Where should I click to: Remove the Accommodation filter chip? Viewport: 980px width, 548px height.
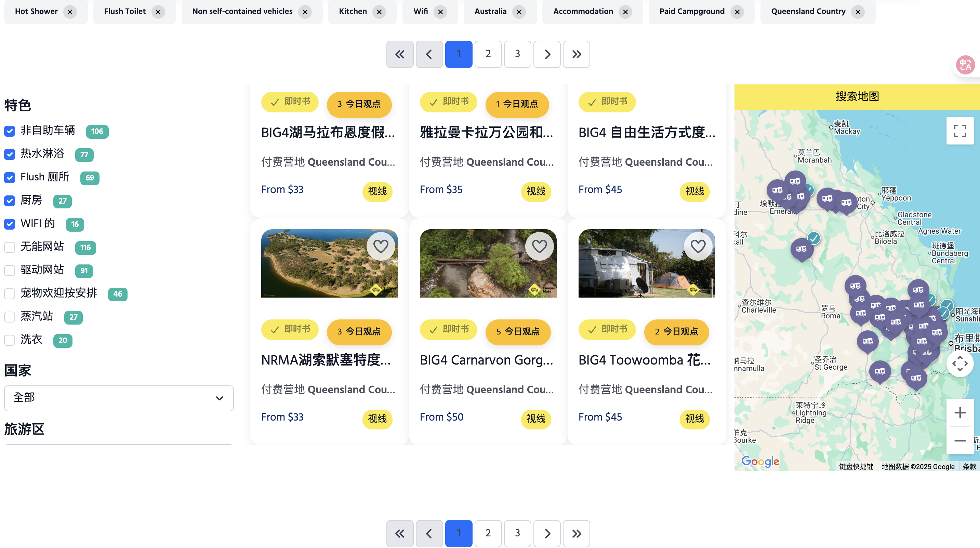(625, 12)
